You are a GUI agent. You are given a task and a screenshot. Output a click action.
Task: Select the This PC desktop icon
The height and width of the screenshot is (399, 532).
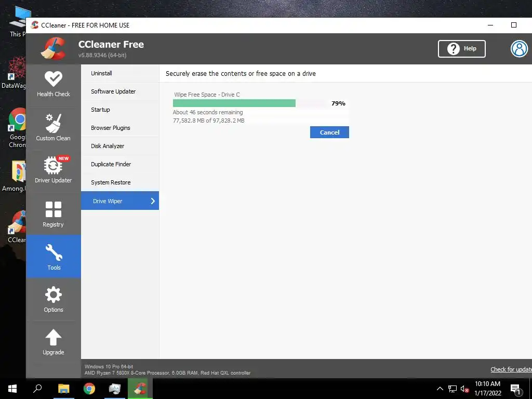click(x=18, y=21)
